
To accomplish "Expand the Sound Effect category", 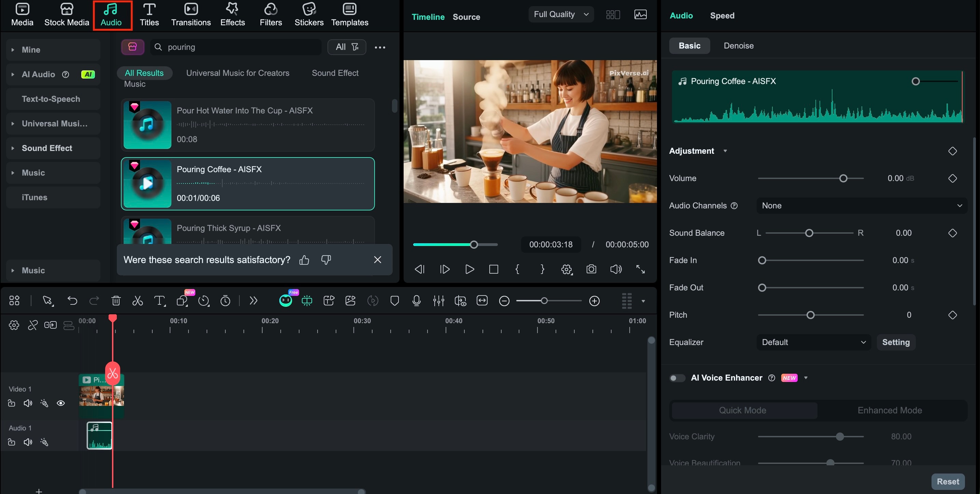I will coord(47,148).
